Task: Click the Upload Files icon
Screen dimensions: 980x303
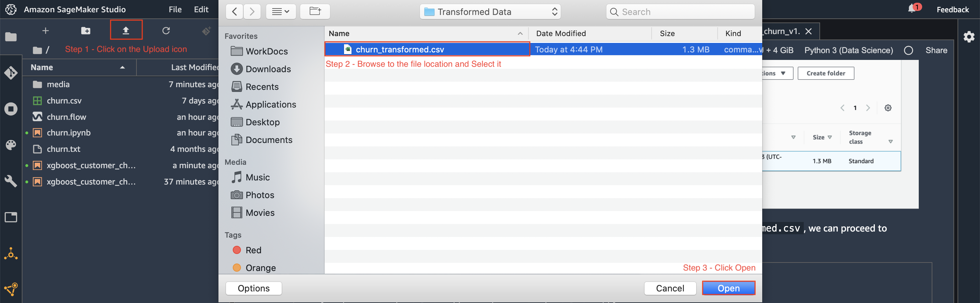Action: coord(126,30)
